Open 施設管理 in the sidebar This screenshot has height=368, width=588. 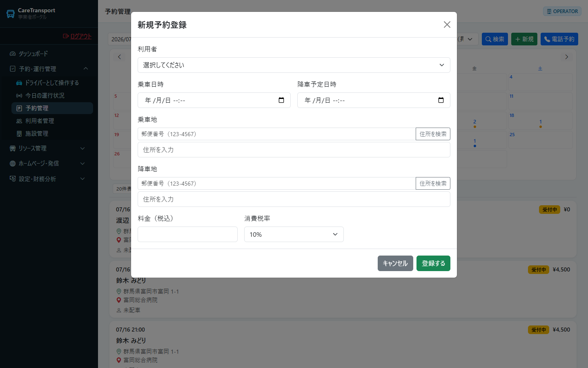pyautogui.click(x=52, y=133)
